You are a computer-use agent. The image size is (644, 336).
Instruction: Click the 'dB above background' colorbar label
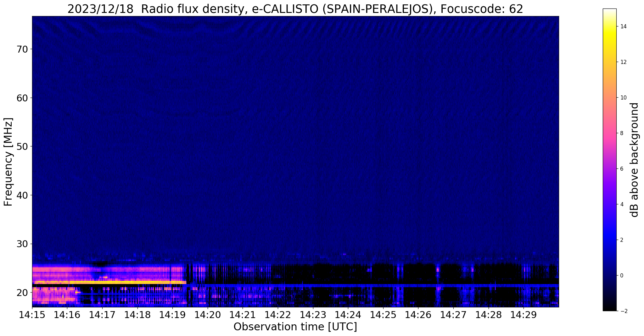coord(634,160)
